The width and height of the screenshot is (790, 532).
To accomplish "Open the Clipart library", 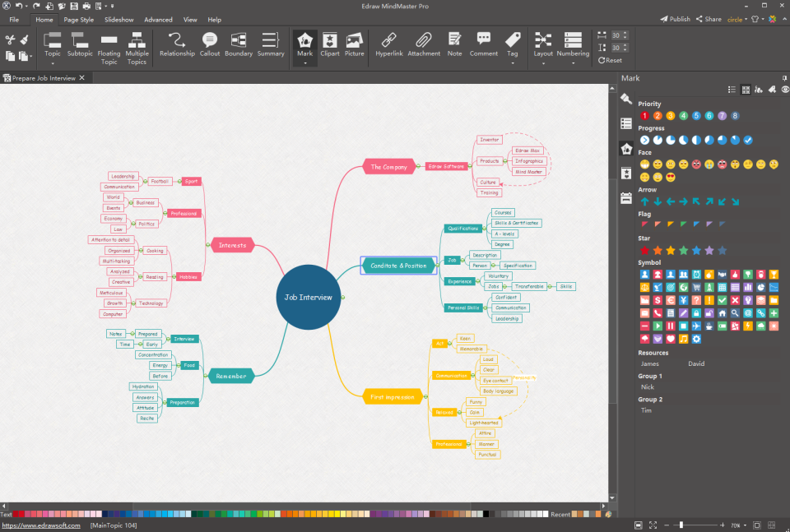I will 329,44.
